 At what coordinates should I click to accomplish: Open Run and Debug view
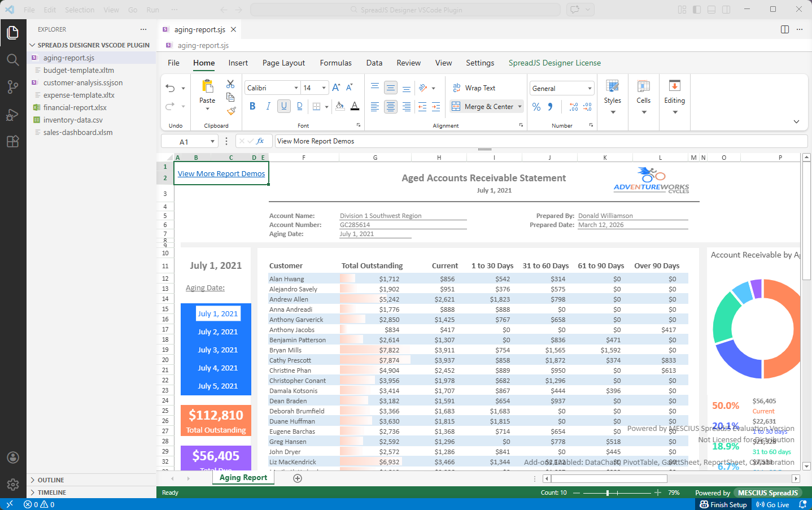(13, 115)
